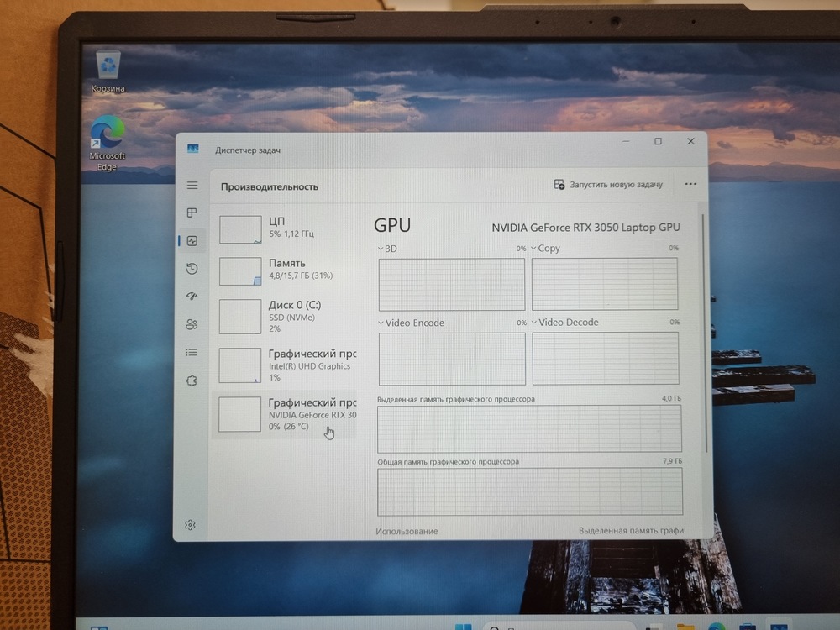
Task: Click the 7,9 ГБ memory scale label
Action: click(672, 460)
